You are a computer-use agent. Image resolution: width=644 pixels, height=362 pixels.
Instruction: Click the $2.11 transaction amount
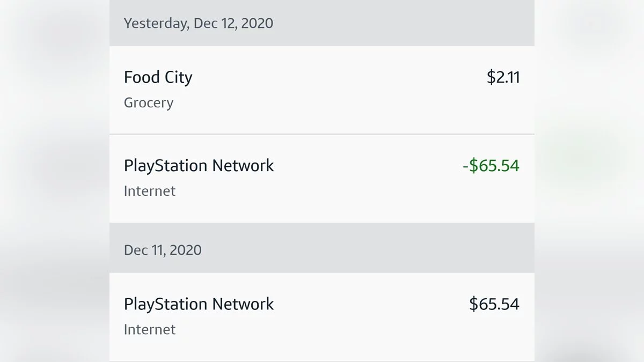tap(503, 78)
